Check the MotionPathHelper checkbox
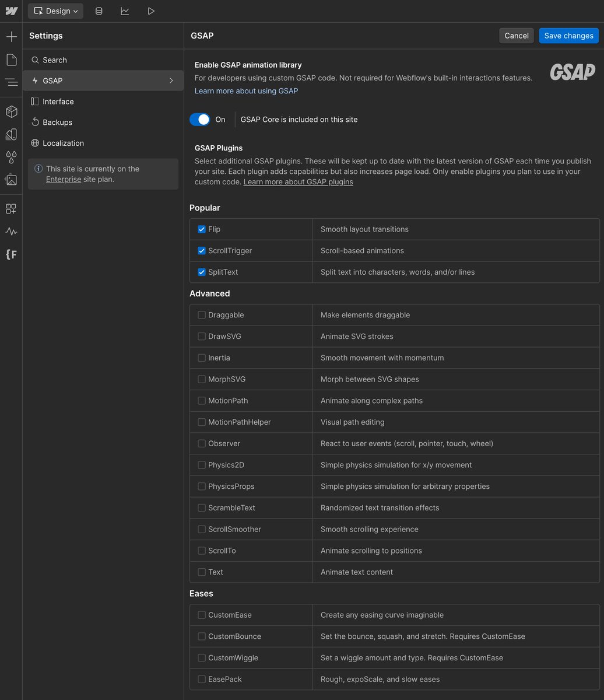Image resolution: width=604 pixels, height=700 pixels. click(202, 422)
